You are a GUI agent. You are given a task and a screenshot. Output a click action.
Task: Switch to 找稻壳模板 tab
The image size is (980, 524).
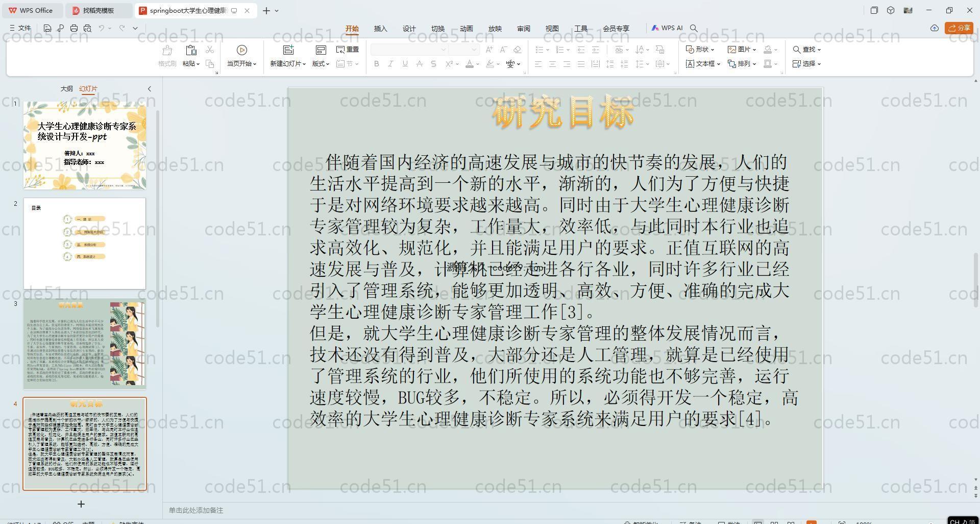98,10
